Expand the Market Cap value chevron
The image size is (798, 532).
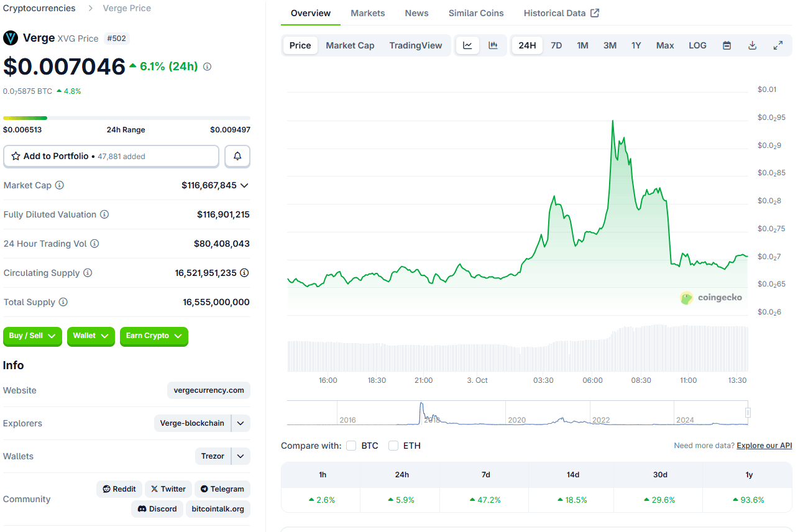245,185
